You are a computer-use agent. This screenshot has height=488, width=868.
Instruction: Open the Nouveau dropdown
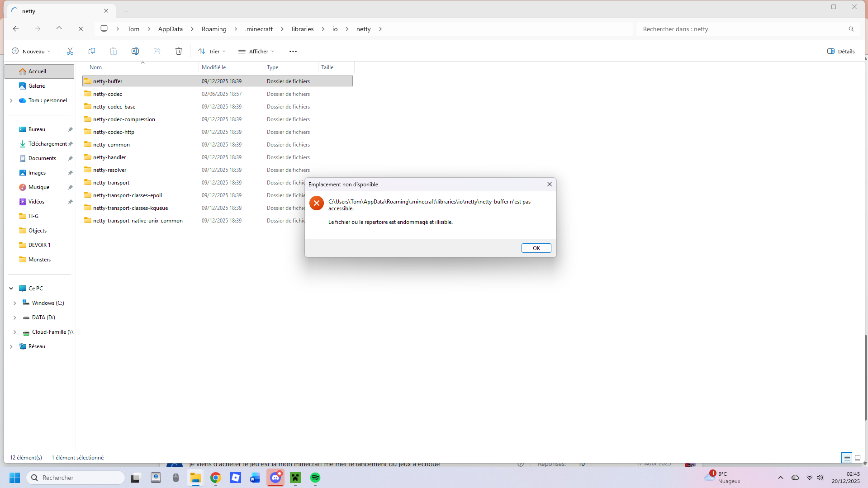point(31,51)
